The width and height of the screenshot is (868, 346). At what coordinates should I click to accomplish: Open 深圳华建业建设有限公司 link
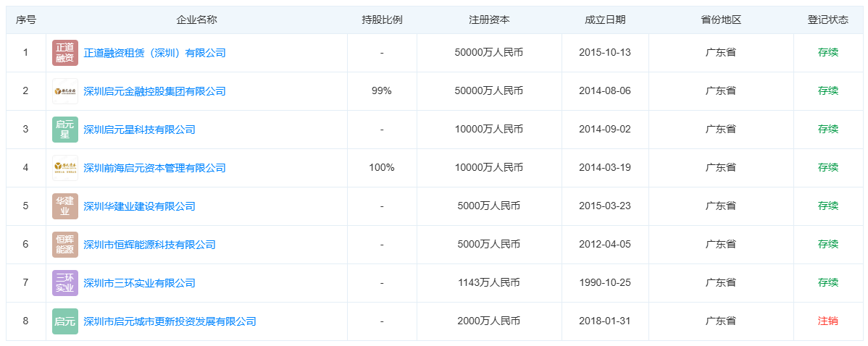point(140,206)
